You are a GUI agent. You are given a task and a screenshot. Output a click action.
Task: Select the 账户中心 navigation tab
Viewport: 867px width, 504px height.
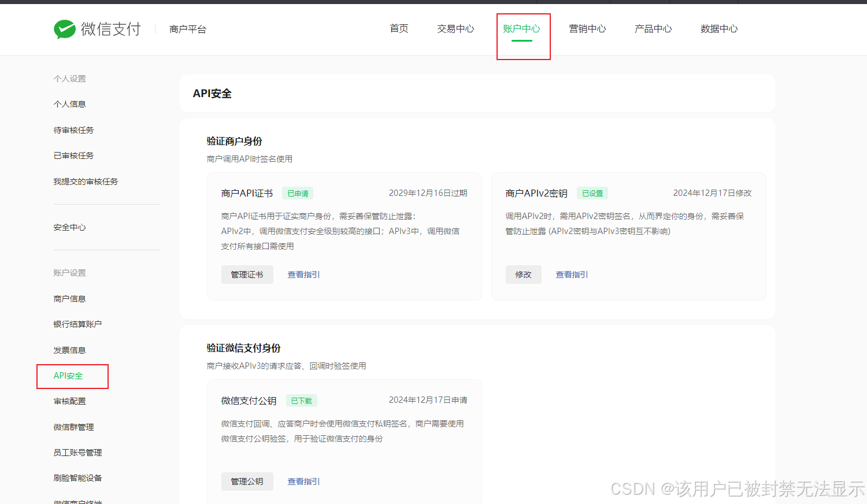point(522,29)
